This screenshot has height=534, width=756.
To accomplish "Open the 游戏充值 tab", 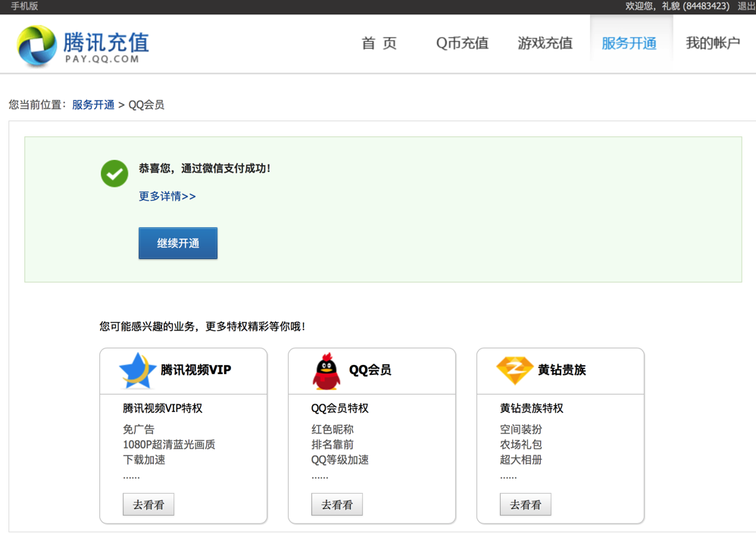I will pos(545,43).
